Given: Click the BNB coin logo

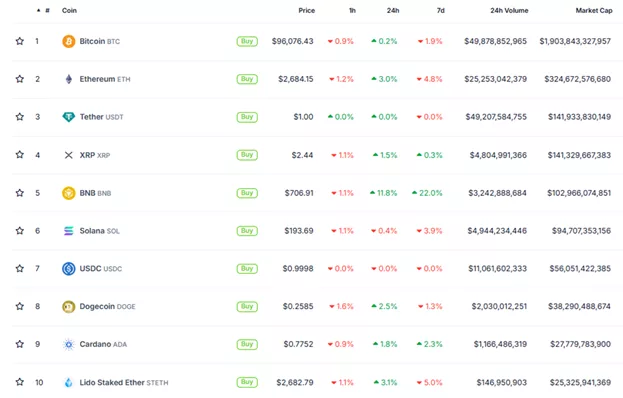Looking at the screenshot, I should [69, 193].
